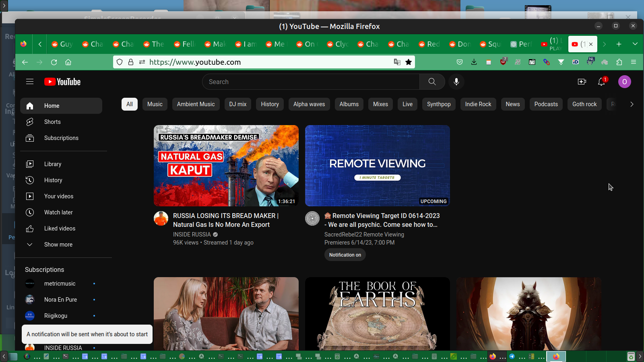Screen dimensions: 644x362
Task: Show more filter chips with the arrow
Action: pyautogui.click(x=632, y=104)
